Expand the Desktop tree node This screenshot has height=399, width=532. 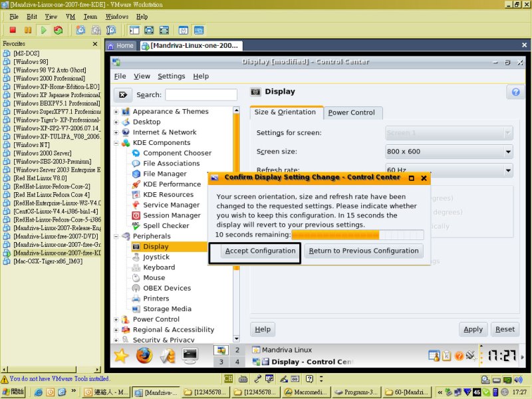click(116, 122)
